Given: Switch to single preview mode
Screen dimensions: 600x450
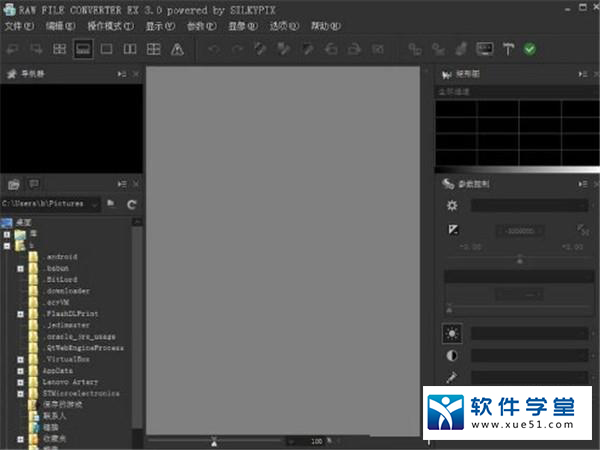Looking at the screenshot, I should click(106, 49).
